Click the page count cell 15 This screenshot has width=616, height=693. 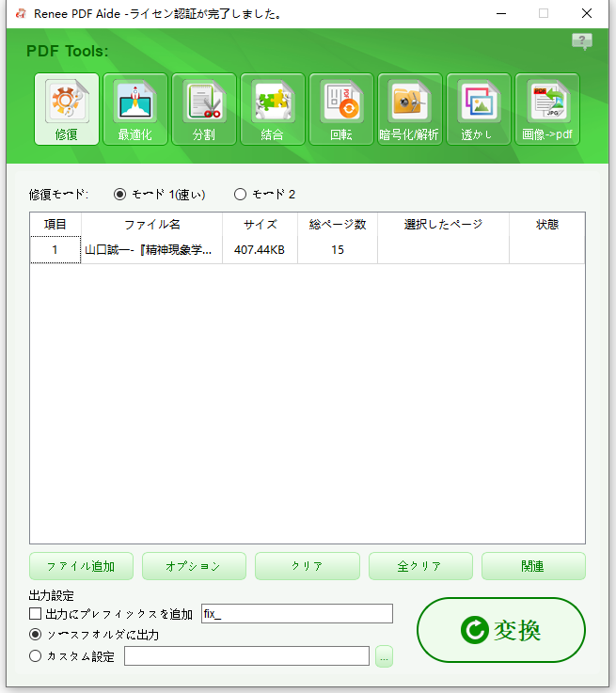point(338,250)
